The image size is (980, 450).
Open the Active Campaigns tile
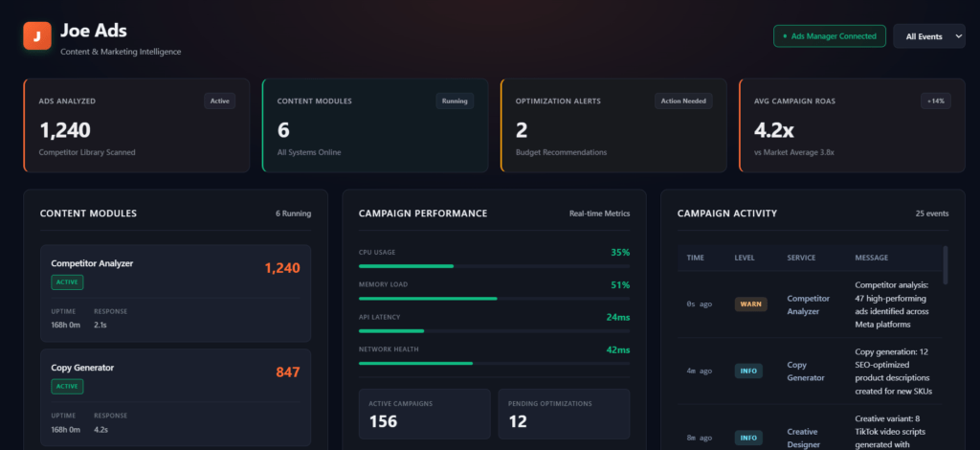pyautogui.click(x=424, y=413)
